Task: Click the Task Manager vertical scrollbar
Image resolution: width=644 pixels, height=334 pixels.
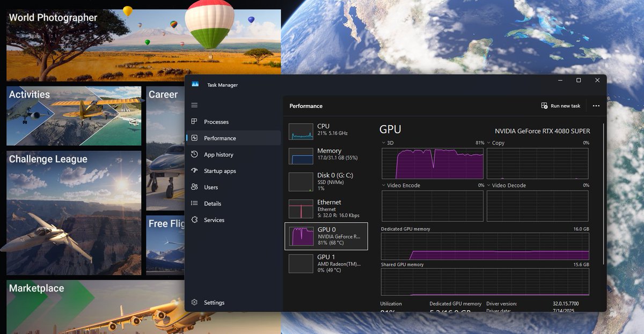Action: pyautogui.click(x=604, y=193)
